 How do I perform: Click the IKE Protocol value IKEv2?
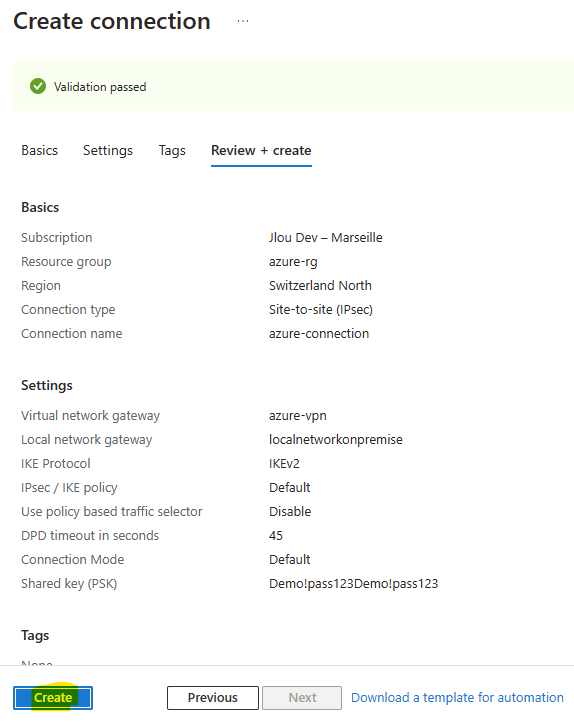coord(284,464)
